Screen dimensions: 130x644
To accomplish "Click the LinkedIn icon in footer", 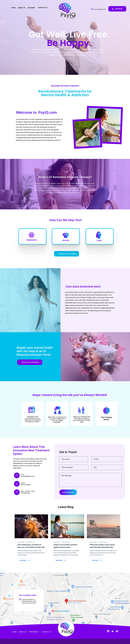I will point(108,631).
